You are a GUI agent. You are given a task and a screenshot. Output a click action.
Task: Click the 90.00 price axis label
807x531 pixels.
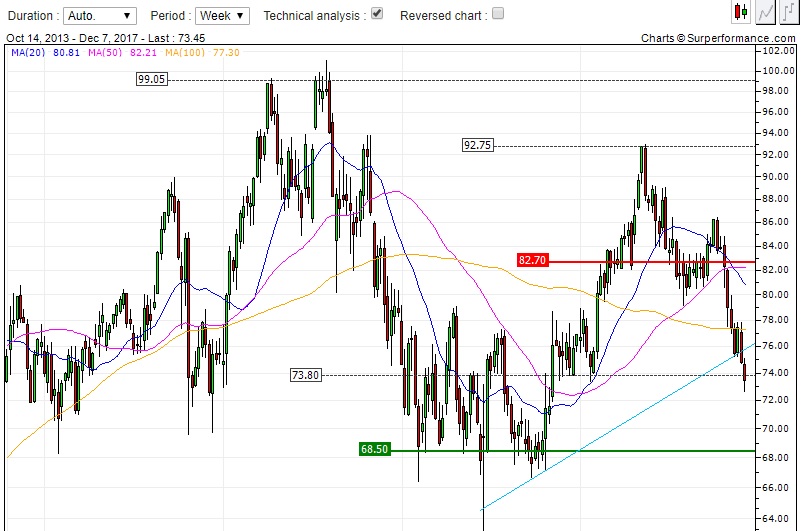tap(776, 176)
